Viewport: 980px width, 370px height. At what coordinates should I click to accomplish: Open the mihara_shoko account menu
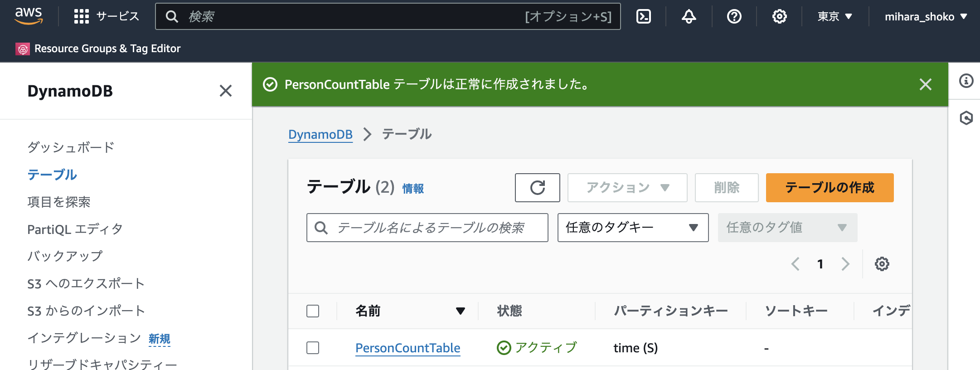(926, 17)
